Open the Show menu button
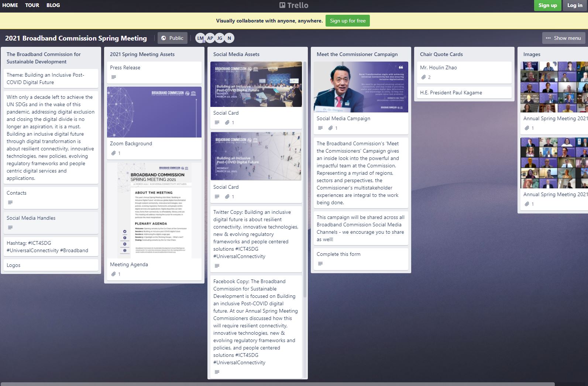Viewport: 588px width, 386px height. 563,38
